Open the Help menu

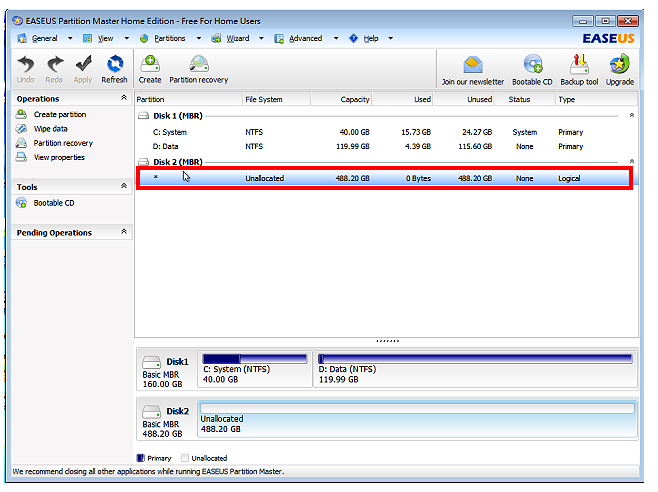tap(371, 38)
